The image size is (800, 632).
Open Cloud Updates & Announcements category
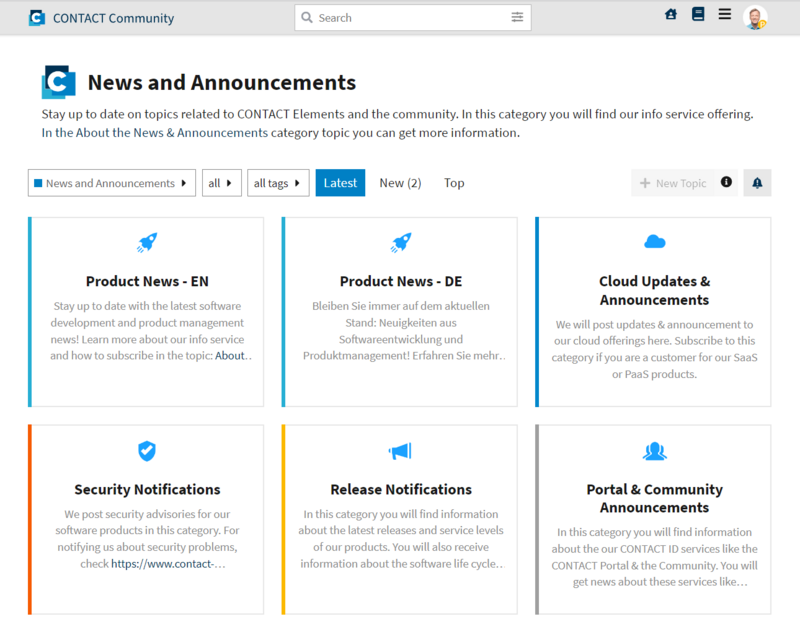click(655, 290)
